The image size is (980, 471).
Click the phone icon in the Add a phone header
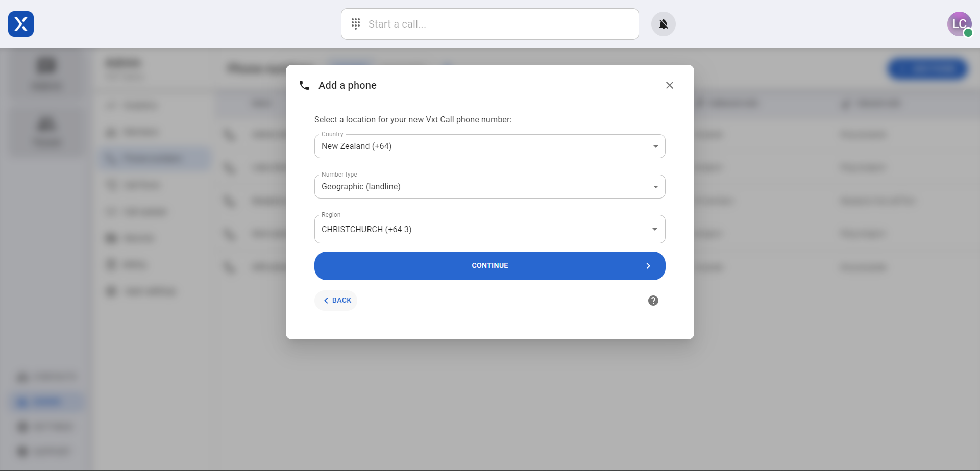click(x=304, y=85)
